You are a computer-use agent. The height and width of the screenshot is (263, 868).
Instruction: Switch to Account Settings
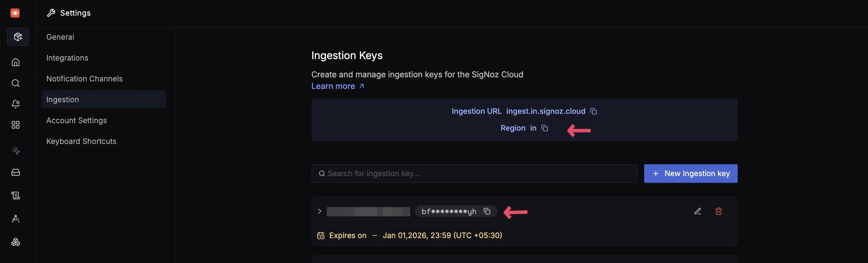[76, 121]
